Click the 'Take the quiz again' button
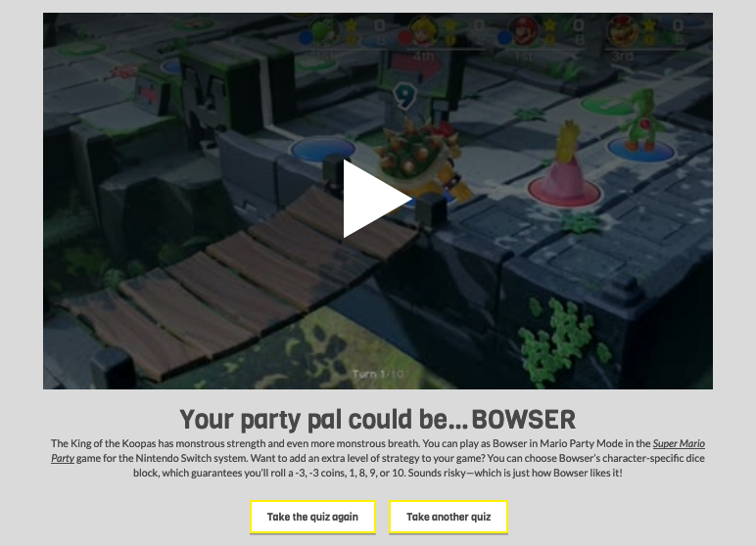 312,517
